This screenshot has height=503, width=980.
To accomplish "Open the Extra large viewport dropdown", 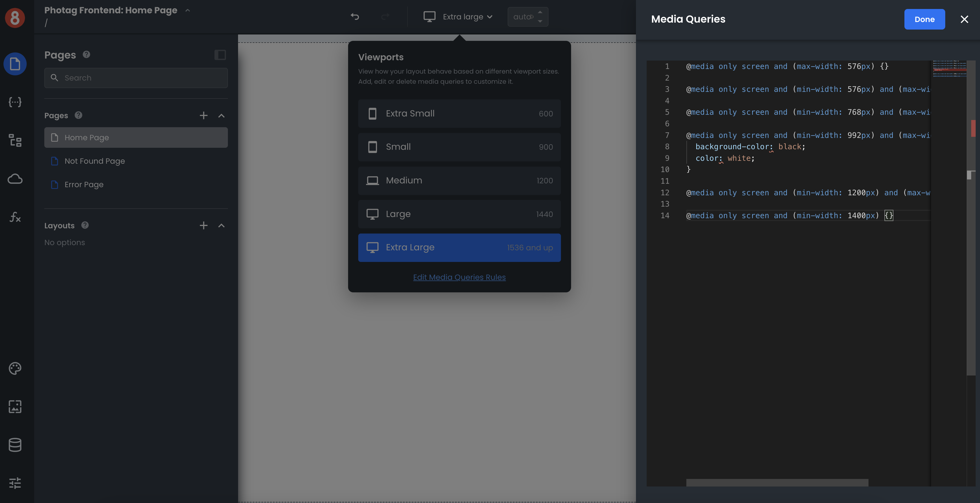I will click(x=458, y=17).
